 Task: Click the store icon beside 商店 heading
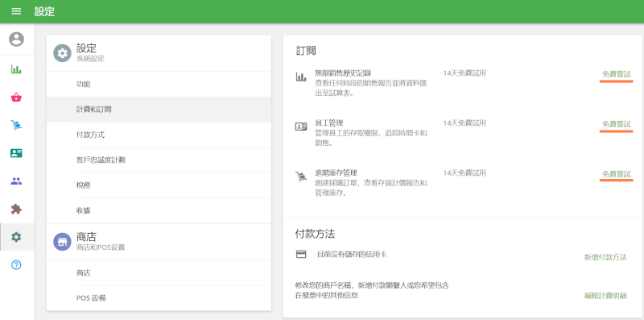(x=63, y=242)
